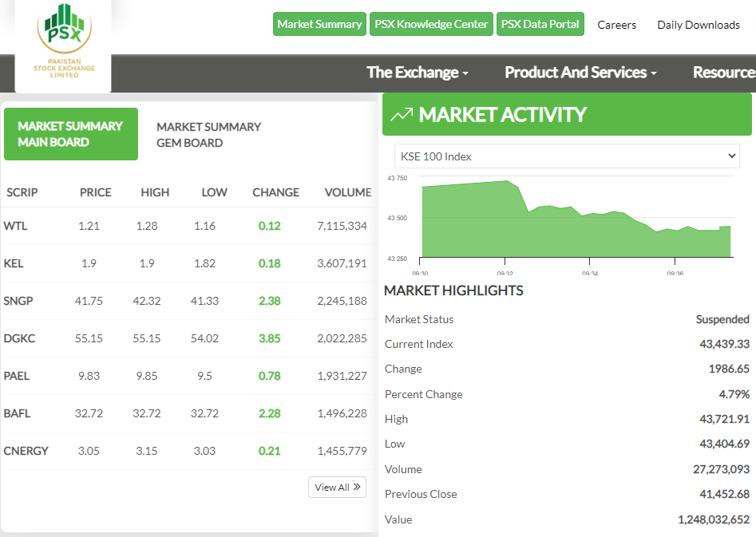Click the VOLUME column header
Image resolution: width=756 pixels, height=537 pixels.
pyautogui.click(x=347, y=192)
